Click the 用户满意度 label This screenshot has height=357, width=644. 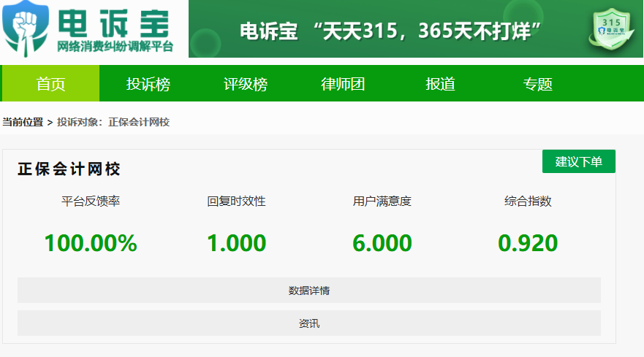click(x=382, y=201)
